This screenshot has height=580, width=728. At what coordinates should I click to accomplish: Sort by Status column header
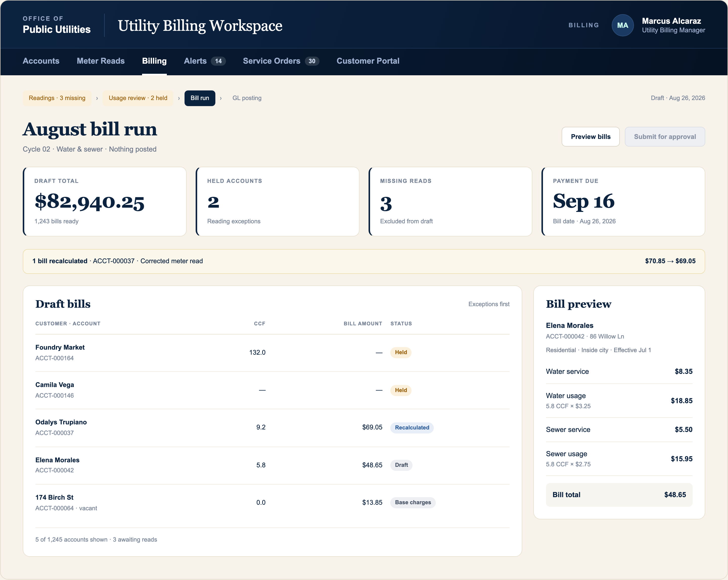[x=401, y=324]
